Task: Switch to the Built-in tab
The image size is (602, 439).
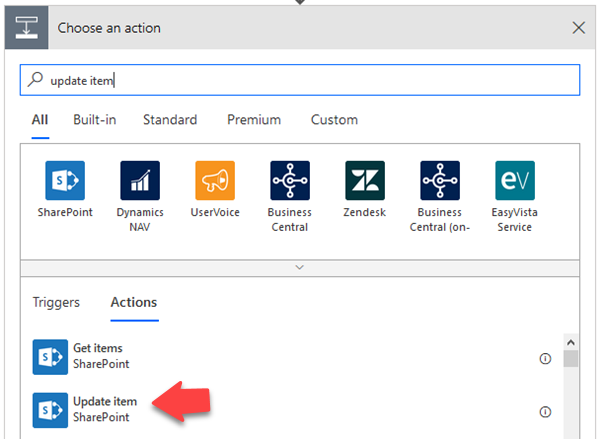Action: click(x=94, y=120)
